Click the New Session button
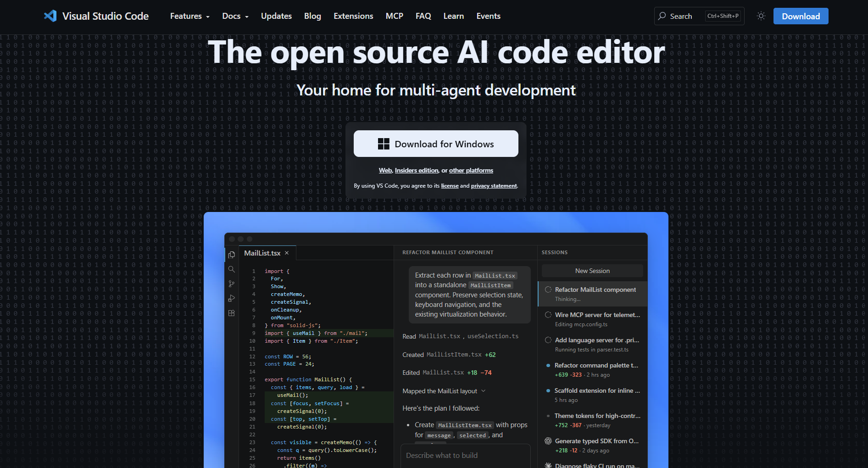The image size is (868, 468). 592,271
